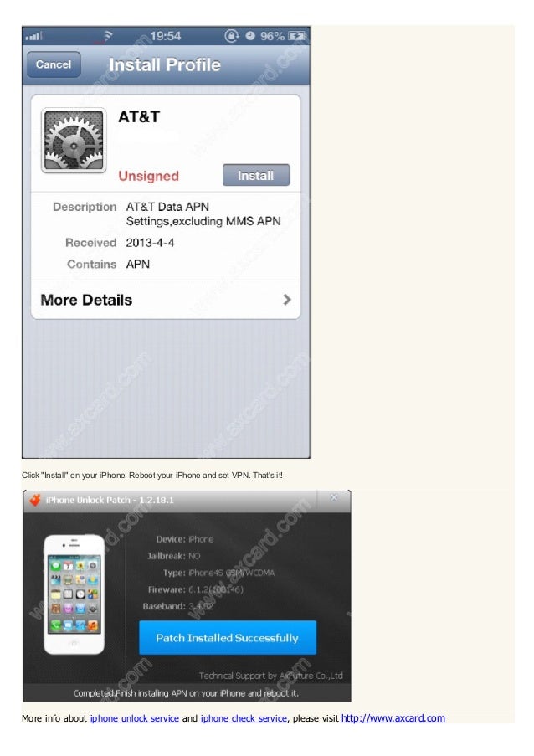Click Patch Installed Successfully button

click(228, 637)
